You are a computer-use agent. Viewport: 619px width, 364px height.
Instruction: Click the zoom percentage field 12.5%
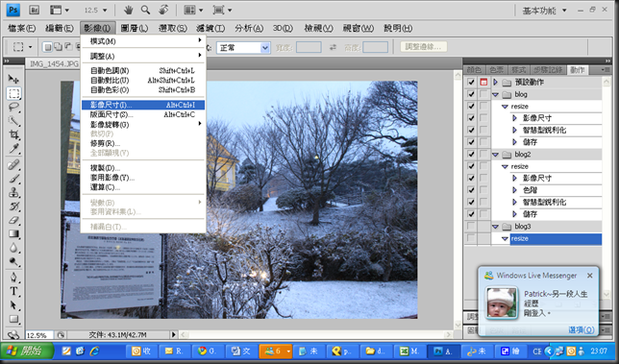click(39, 335)
